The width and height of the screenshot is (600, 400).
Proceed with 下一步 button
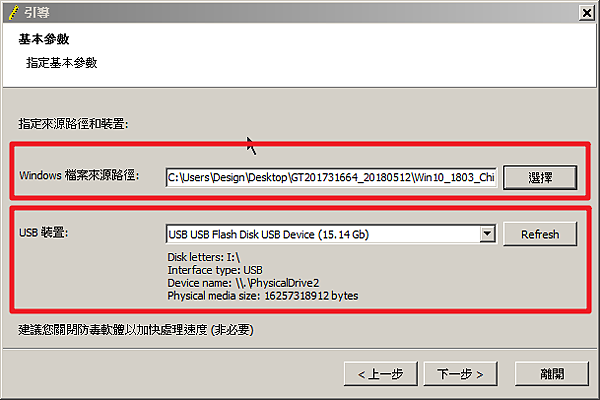point(460,374)
